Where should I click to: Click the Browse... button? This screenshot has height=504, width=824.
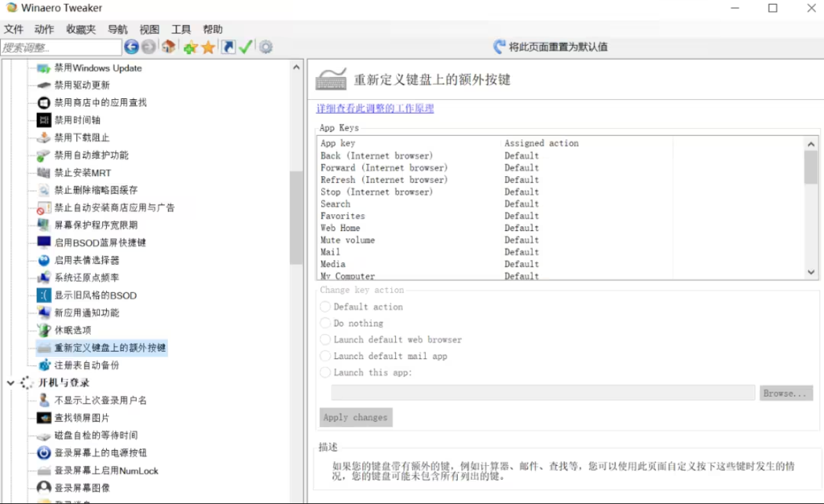pyautogui.click(x=786, y=393)
